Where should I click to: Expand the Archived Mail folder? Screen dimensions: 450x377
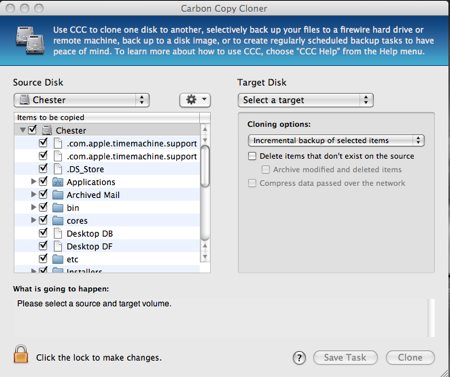coord(33,194)
